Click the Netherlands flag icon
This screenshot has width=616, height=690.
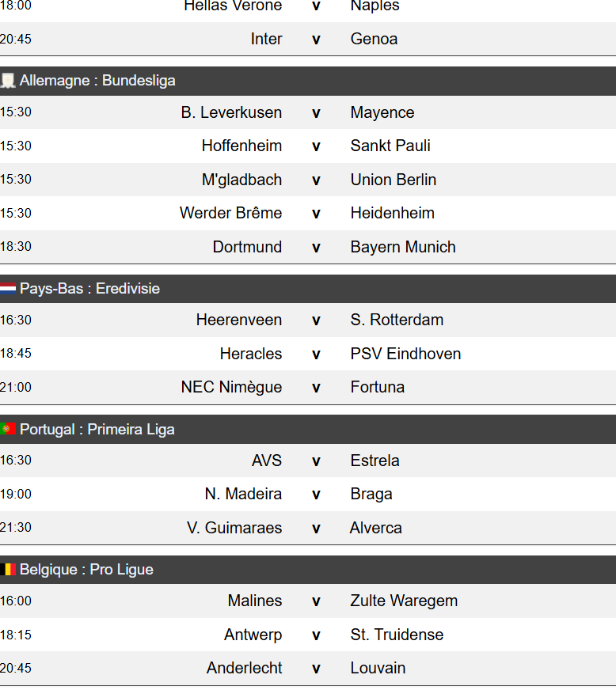coord(9,289)
